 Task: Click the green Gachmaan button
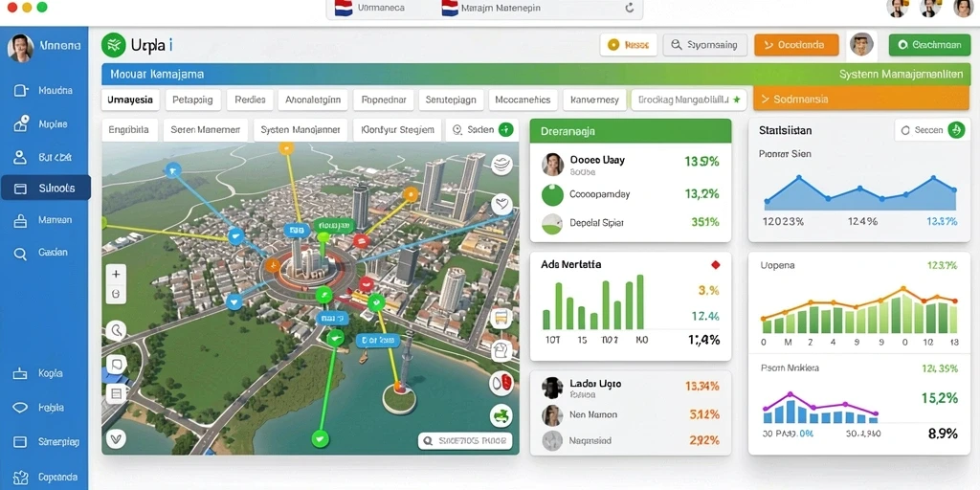click(929, 45)
